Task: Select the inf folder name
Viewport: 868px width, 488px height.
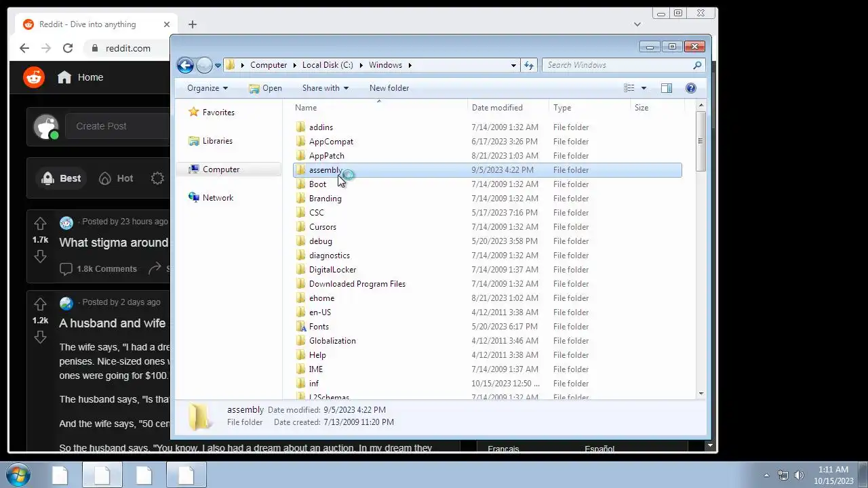Action: click(x=314, y=384)
